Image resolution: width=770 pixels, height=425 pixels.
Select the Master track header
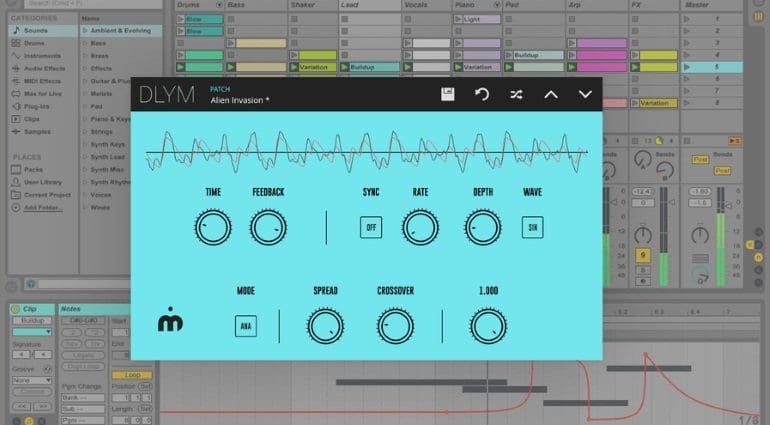pyautogui.click(x=711, y=5)
